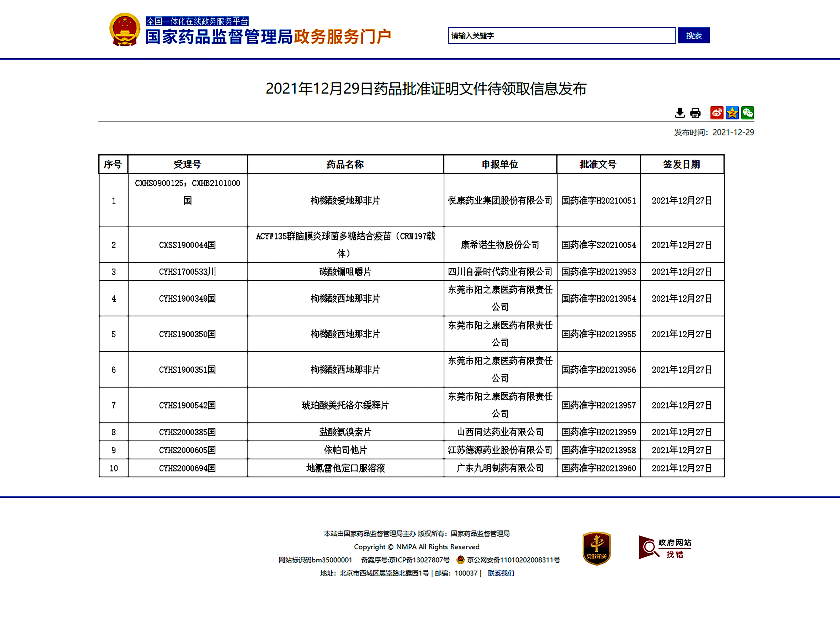Viewport: 840px width, 628px height.
Task: Click the 申报单位 column header
Action: click(x=500, y=164)
